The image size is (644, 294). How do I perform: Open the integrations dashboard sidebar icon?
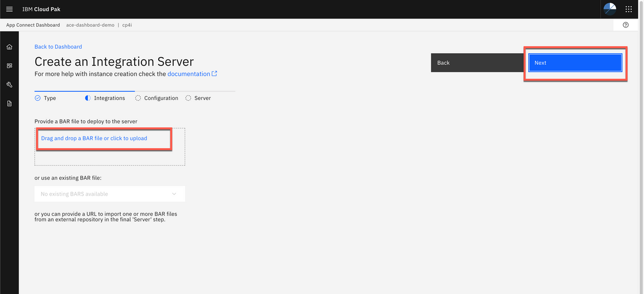[9, 66]
